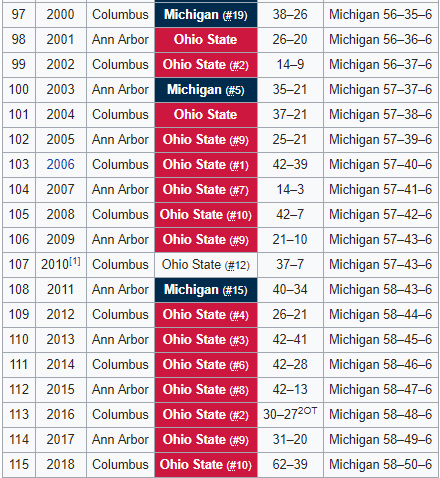Click the 42–41 score for 2013
Viewport: 440px width, 478px height.
pos(290,339)
